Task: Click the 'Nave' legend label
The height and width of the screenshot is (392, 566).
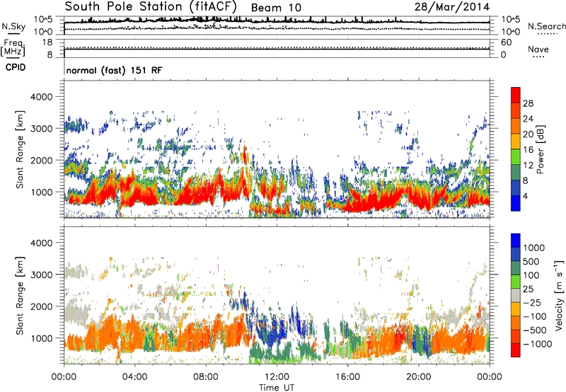Action: [538, 49]
